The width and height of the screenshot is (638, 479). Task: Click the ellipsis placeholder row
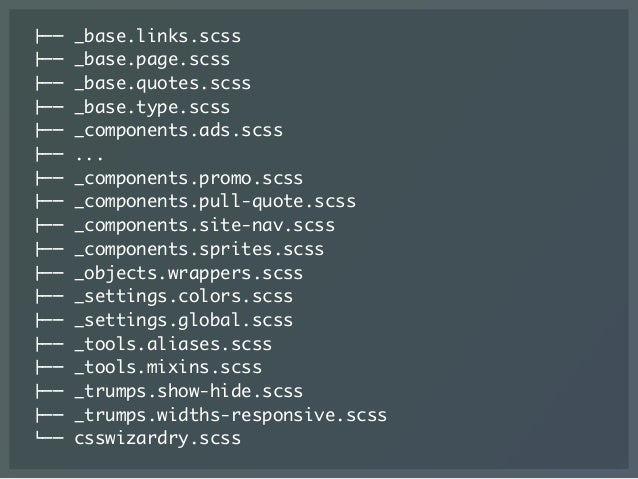tap(89, 155)
